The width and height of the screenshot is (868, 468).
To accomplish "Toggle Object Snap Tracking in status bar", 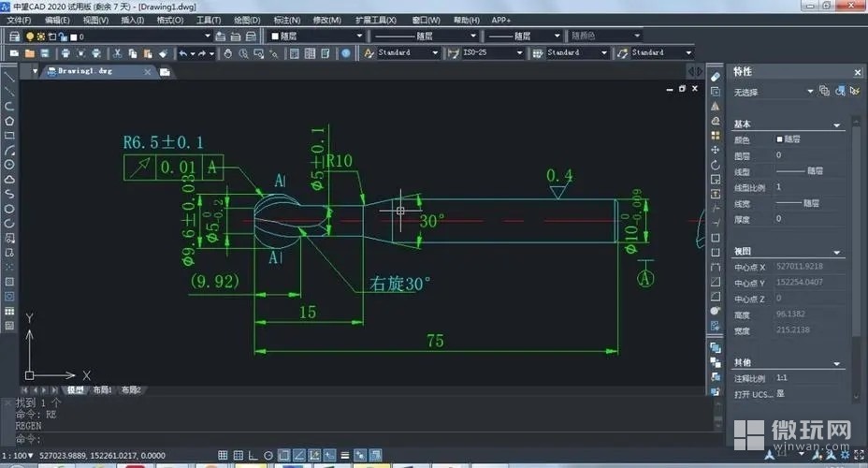I will (299, 455).
